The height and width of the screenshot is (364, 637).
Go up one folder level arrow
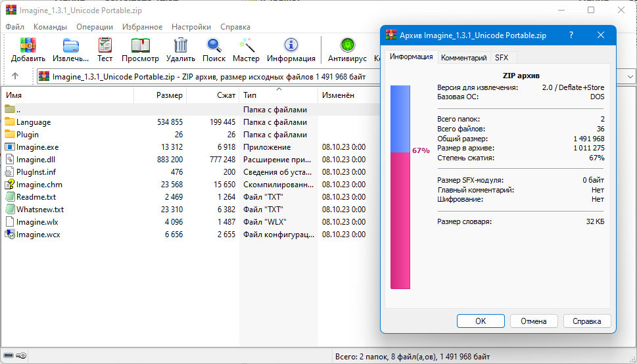coord(15,76)
